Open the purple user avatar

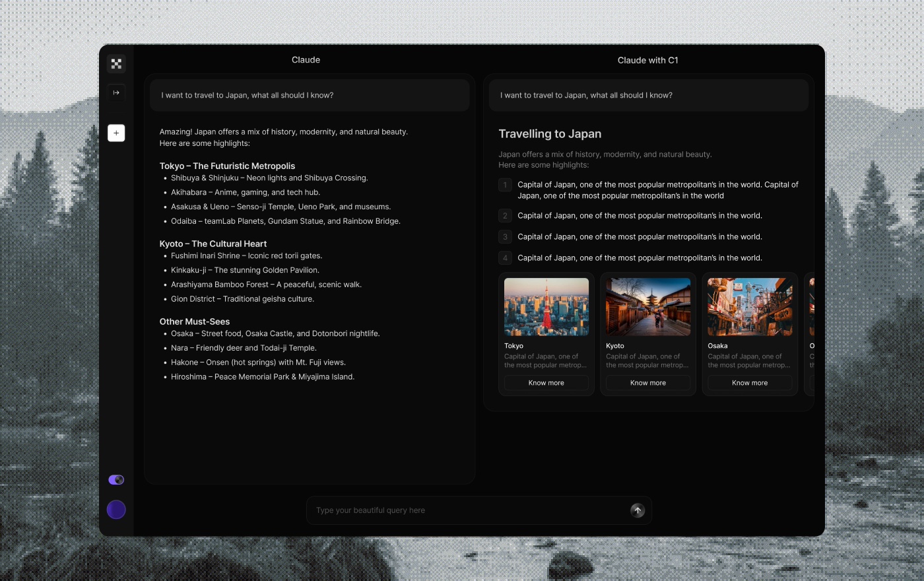tap(116, 510)
